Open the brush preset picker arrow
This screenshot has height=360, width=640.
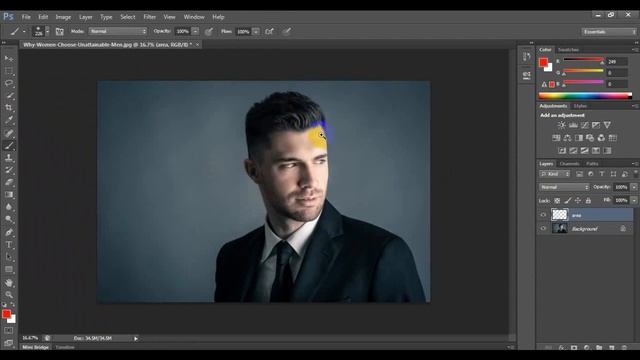[x=48, y=31]
